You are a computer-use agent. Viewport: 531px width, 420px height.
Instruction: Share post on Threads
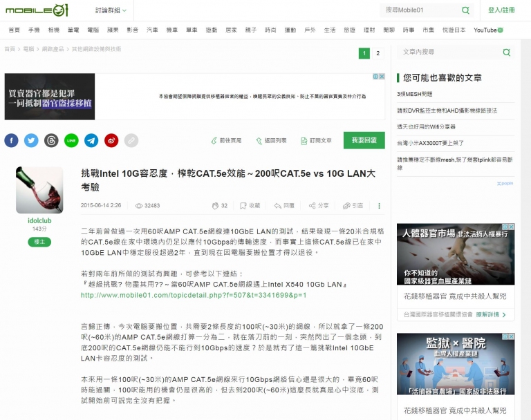point(51,140)
